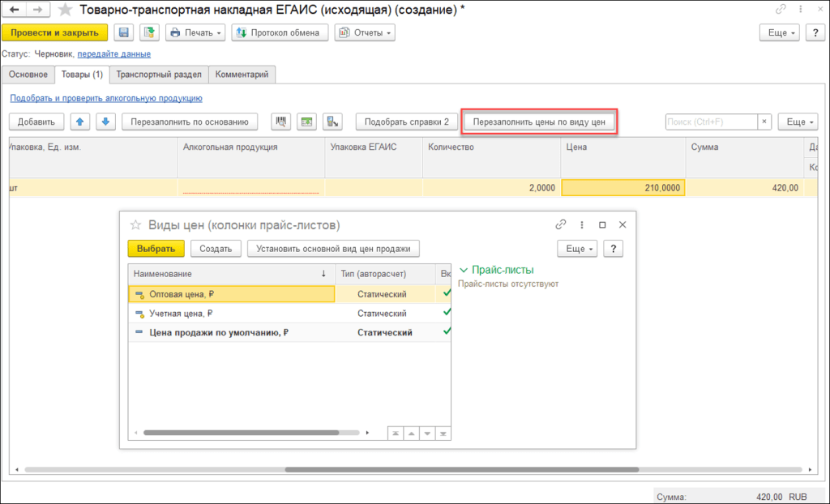Click the checkmark in the Учетная цена row
Image resolution: width=830 pixels, height=504 pixels.
point(445,313)
